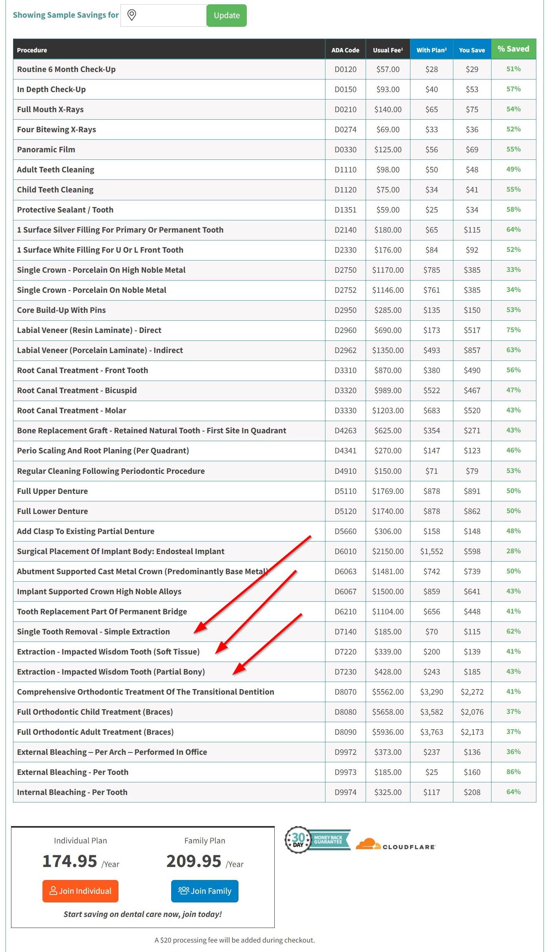Select Four Bitewing X-Rays procedure
The image size is (560, 952).
[x=56, y=129]
